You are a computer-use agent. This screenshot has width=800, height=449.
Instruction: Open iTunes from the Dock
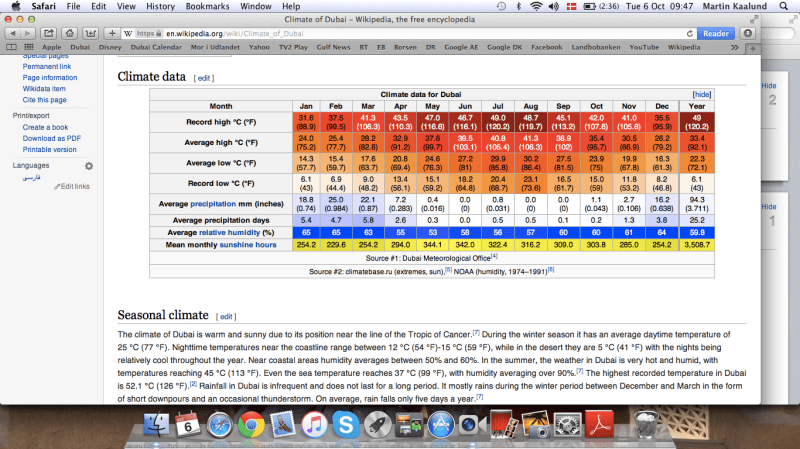pyautogui.click(x=315, y=427)
